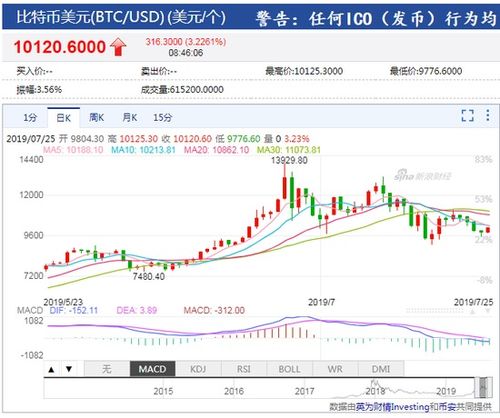
Task: Click the timeline range slider handle
Action: click(x=483, y=387)
